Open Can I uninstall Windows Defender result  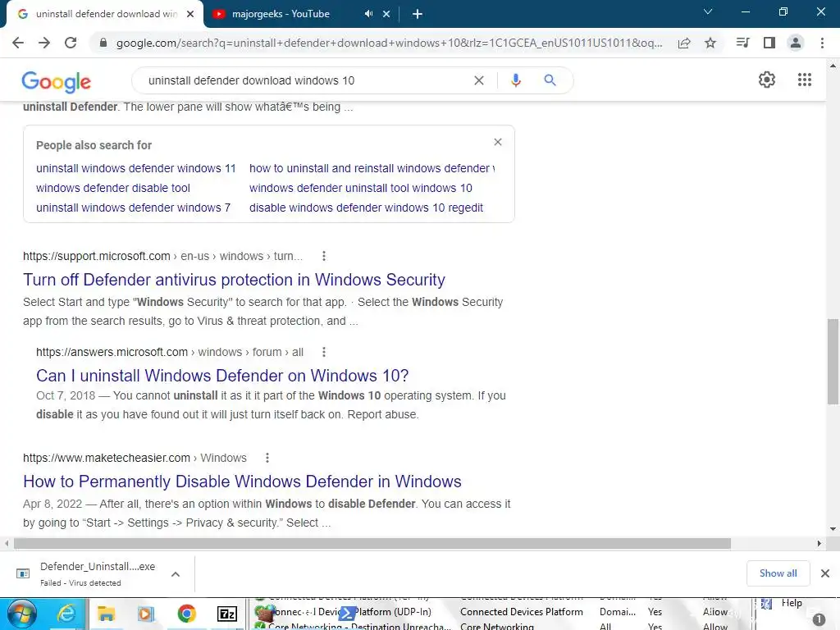click(222, 376)
